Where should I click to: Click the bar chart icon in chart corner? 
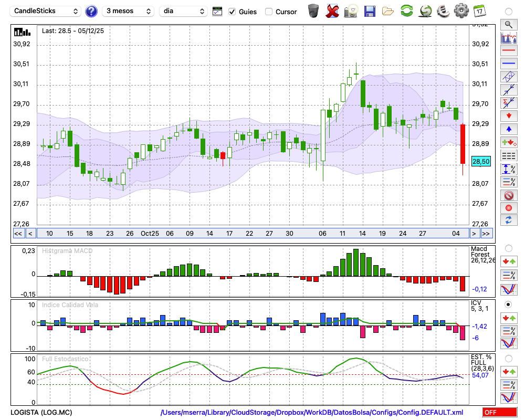(x=23, y=32)
